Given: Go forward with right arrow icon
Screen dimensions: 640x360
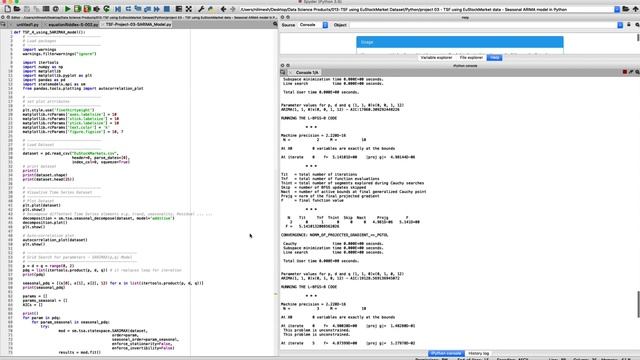Looking at the screenshot, I should point(233,9).
